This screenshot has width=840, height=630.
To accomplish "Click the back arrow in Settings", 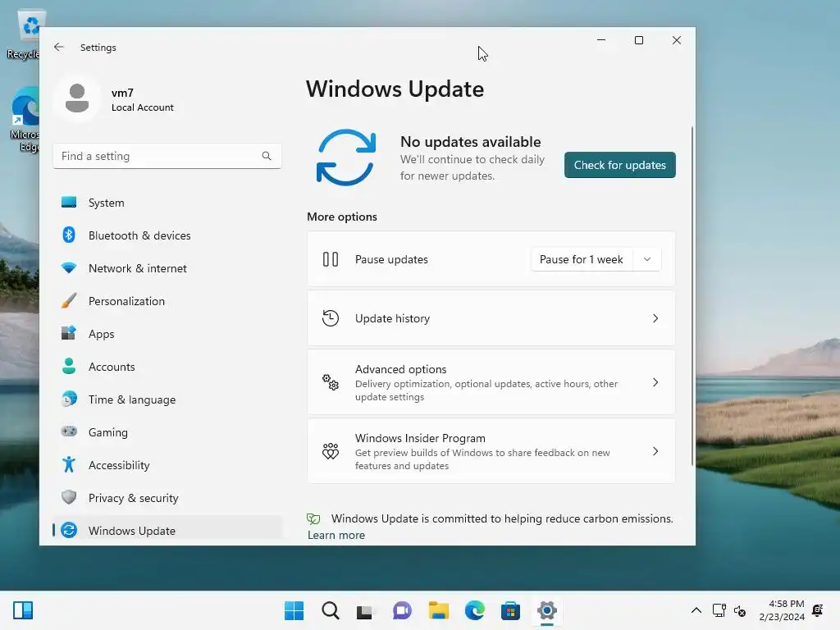I will click(x=59, y=47).
